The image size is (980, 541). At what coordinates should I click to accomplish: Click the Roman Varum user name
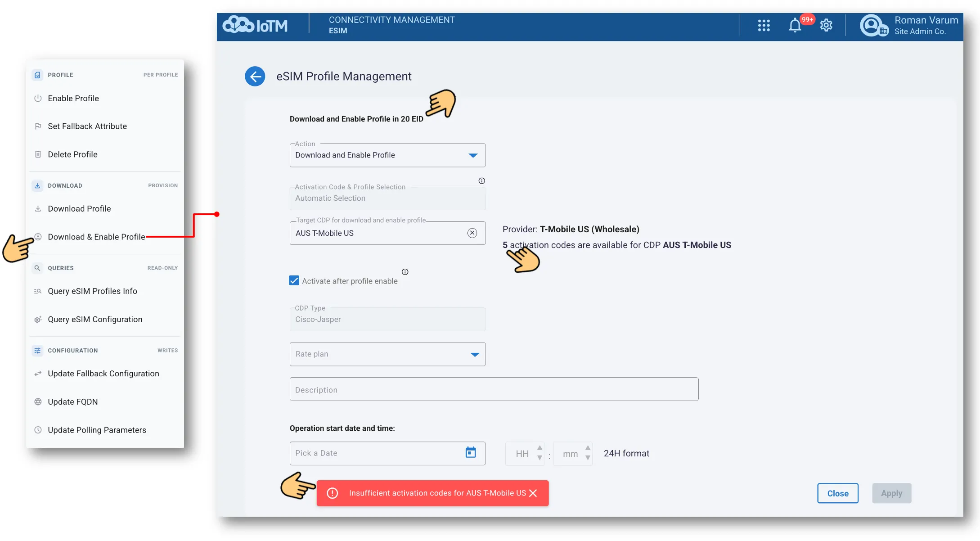[x=926, y=20]
